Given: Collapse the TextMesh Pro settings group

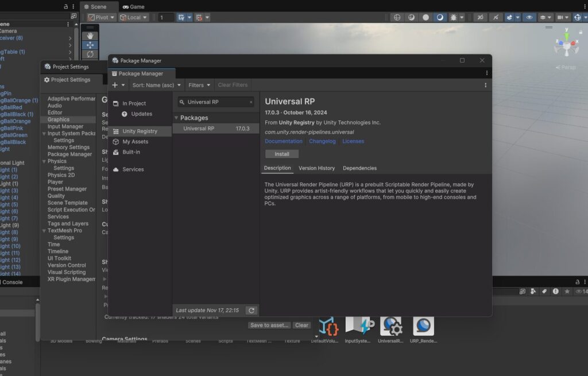Looking at the screenshot, I should point(44,231).
